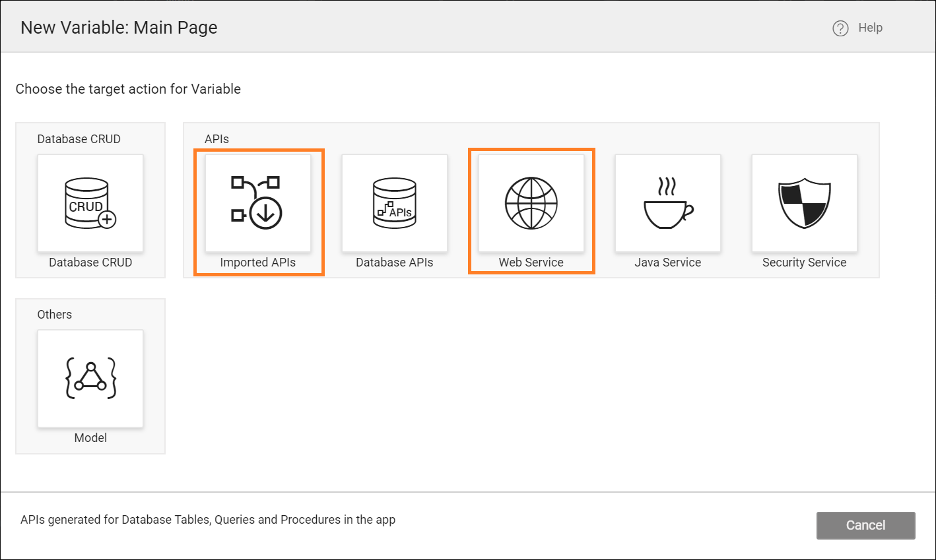
Task: Click the Java Service card label
Action: [667, 262]
